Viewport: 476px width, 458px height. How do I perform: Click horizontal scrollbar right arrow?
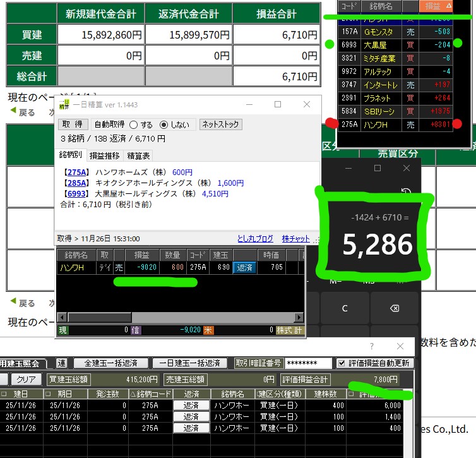pos(300,317)
